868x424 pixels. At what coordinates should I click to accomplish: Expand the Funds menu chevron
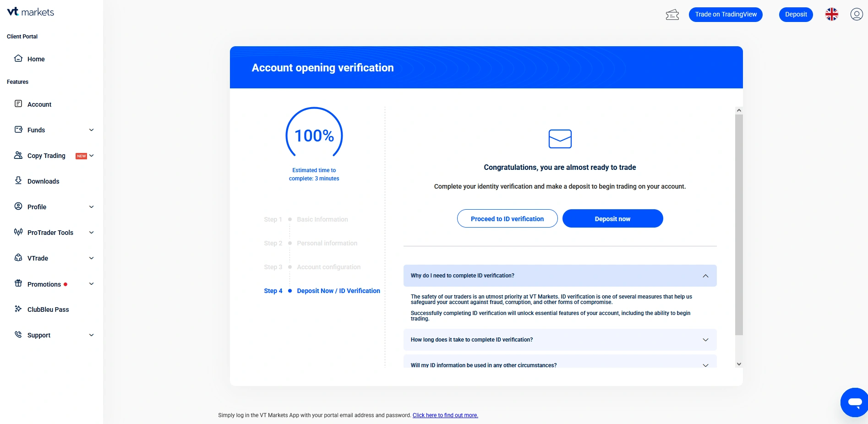[91, 130]
